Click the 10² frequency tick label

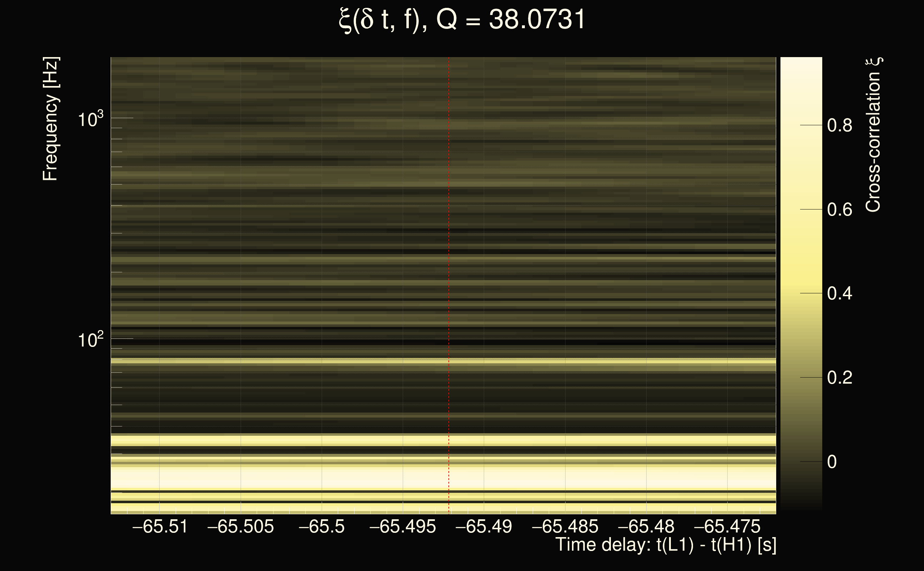90,340
